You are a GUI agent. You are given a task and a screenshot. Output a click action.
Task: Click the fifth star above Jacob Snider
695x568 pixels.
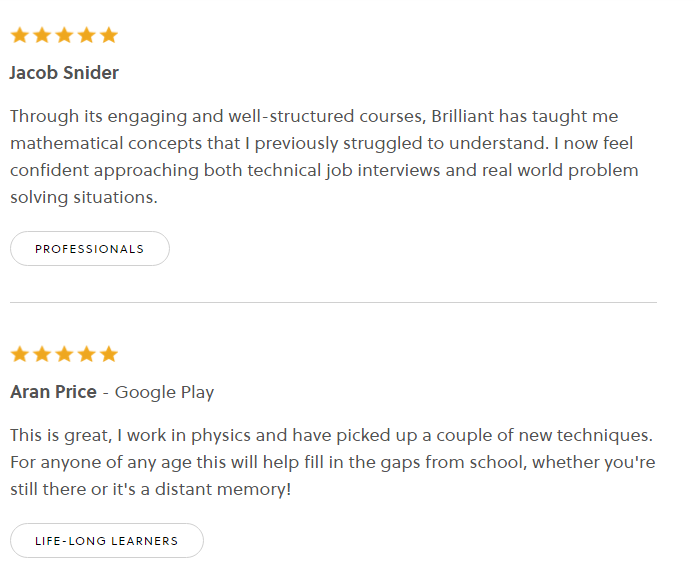coord(109,36)
